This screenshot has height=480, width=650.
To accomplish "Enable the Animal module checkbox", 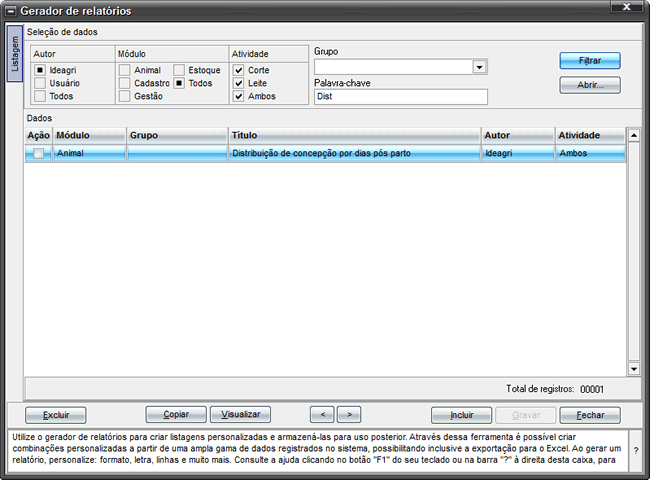I will point(124,70).
